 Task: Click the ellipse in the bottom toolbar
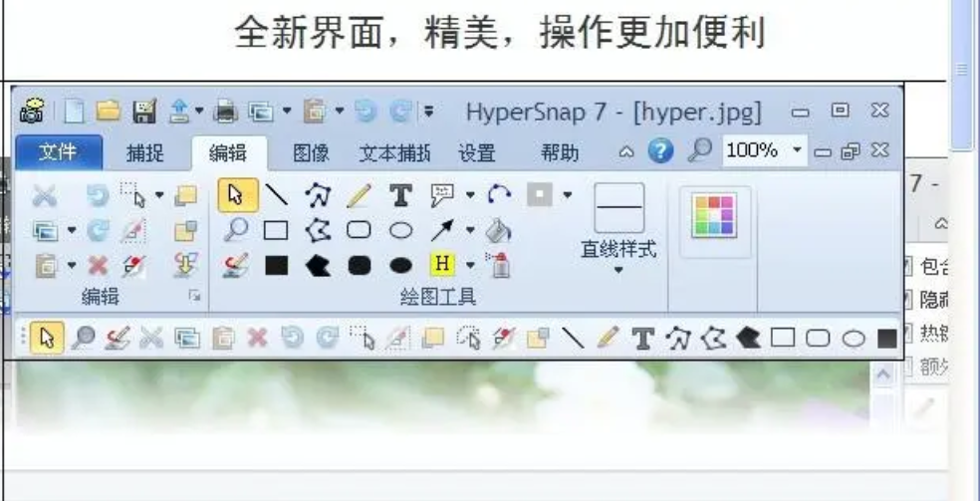[854, 340]
